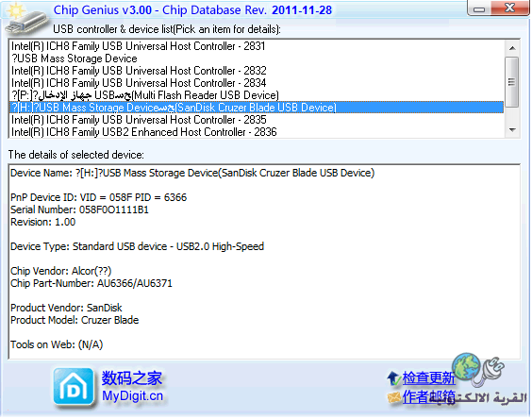
Task: Open the 作者邮箱 author email link
Action: coord(428,397)
